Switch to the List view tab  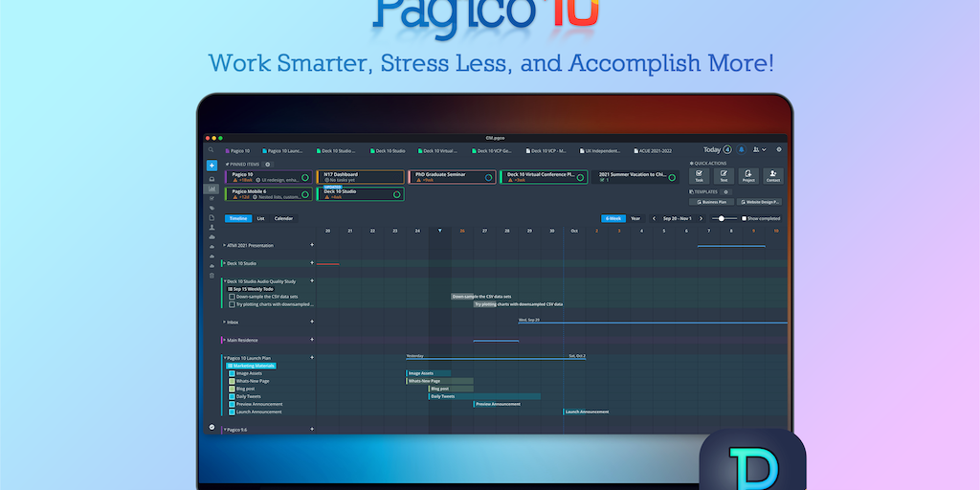260,219
